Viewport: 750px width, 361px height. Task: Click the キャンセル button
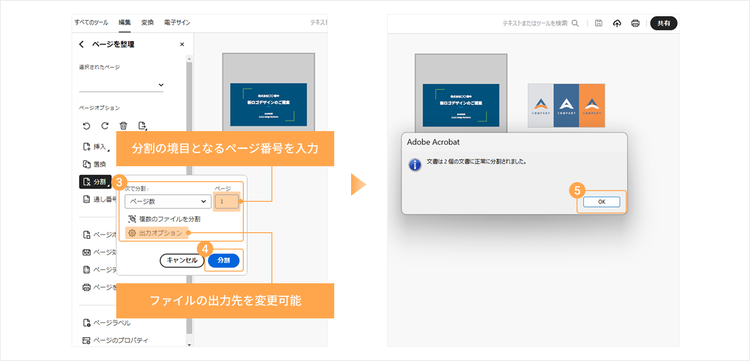[182, 261]
